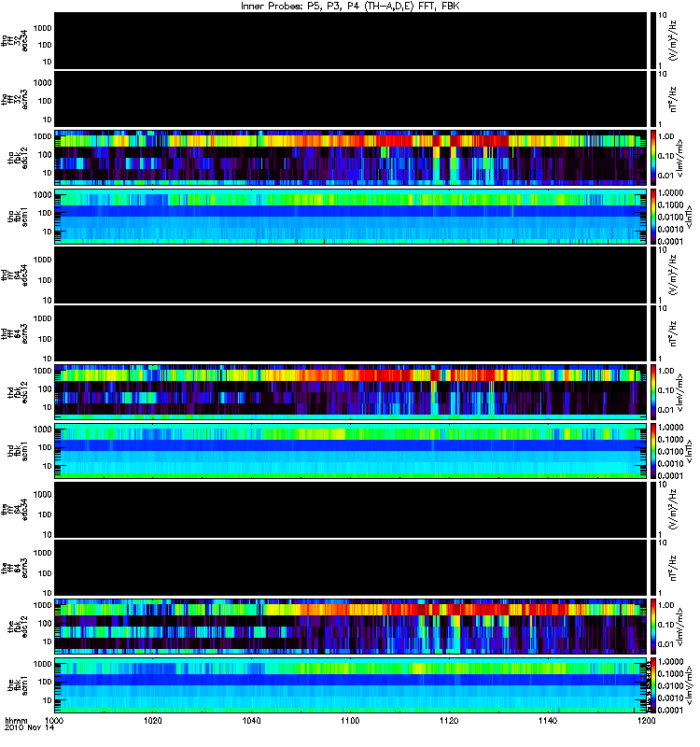Click the 'tha fff 32 edc34' y-axis title
The width and height of the screenshot is (700, 747).
14,40
